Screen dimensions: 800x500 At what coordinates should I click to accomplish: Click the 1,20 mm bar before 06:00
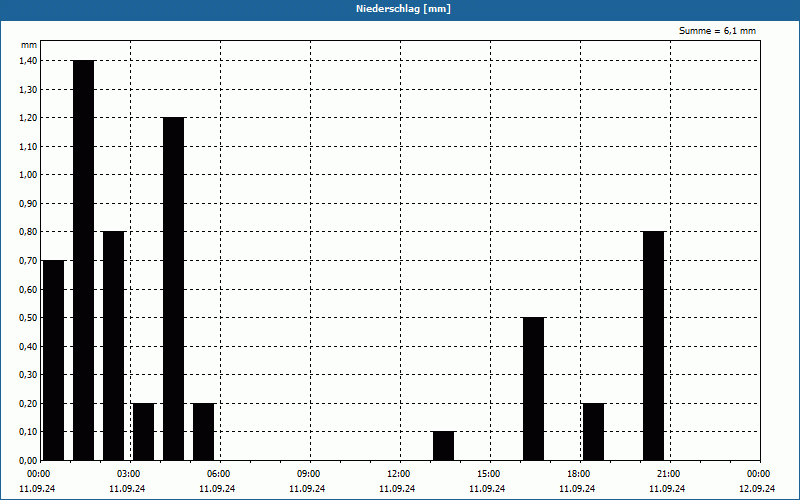point(173,289)
